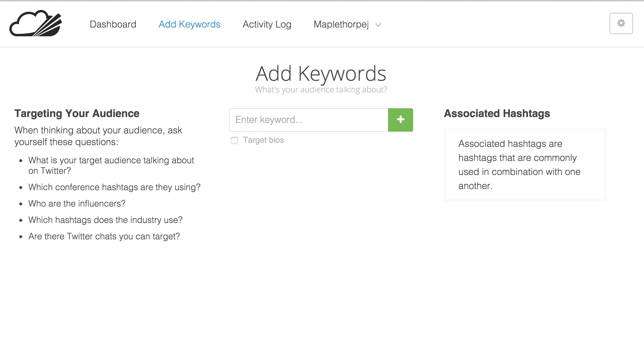The height and width of the screenshot is (340, 644).
Task: Click the "Who are the influencers?" bullet
Action: (77, 204)
